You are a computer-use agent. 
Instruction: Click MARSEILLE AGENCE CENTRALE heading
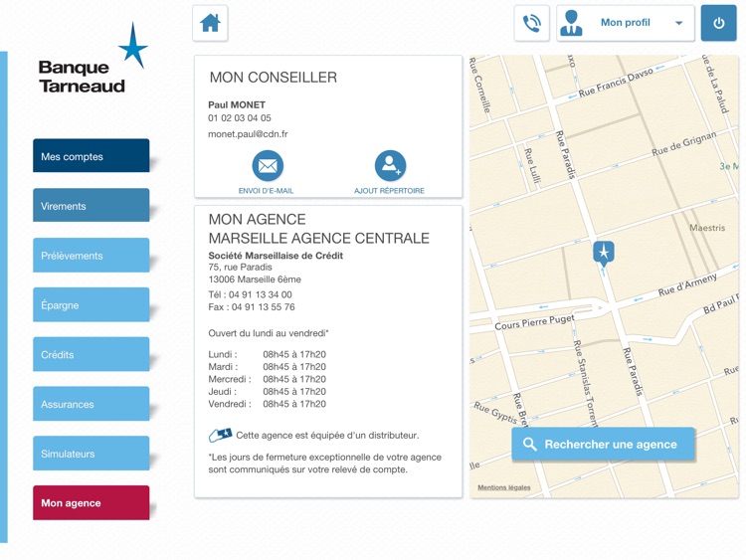click(318, 238)
